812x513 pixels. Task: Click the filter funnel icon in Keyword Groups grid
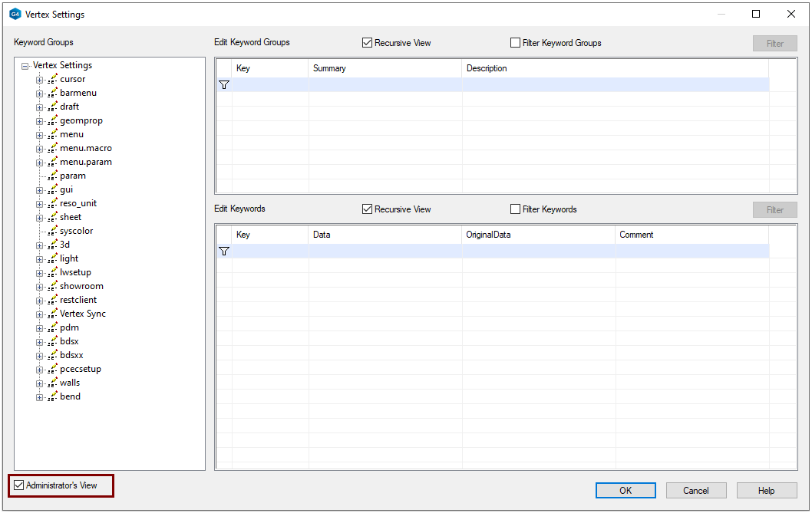[224, 85]
